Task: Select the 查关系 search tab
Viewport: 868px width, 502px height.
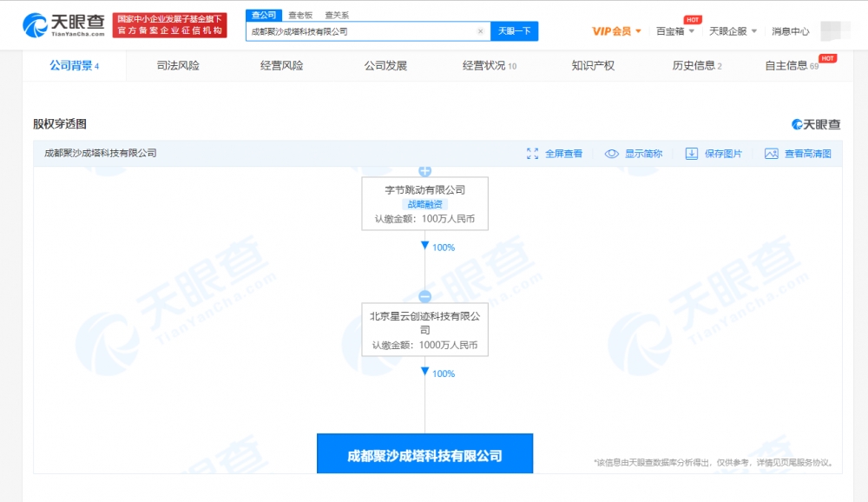Action: [337, 15]
